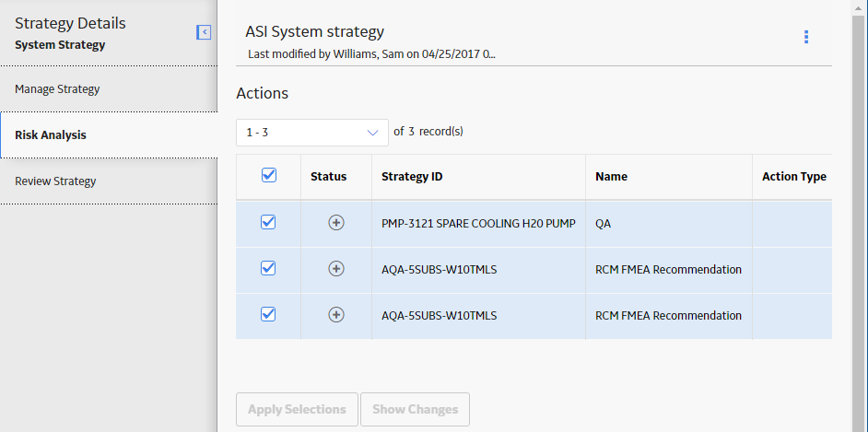868x432 pixels.
Task: Click the QA name cell
Action: click(x=669, y=224)
